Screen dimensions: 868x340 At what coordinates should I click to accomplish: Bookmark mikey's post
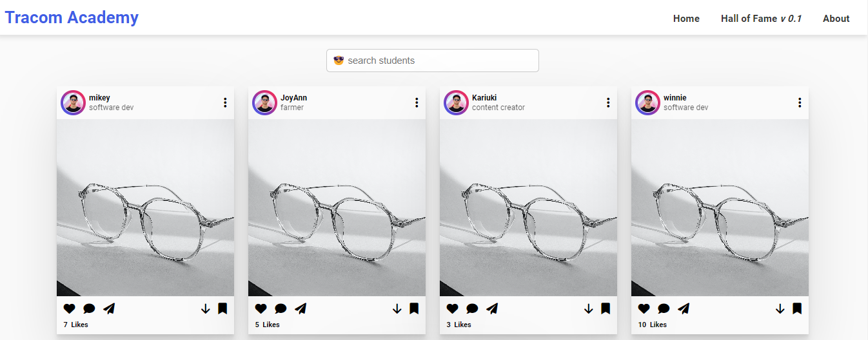(222, 309)
